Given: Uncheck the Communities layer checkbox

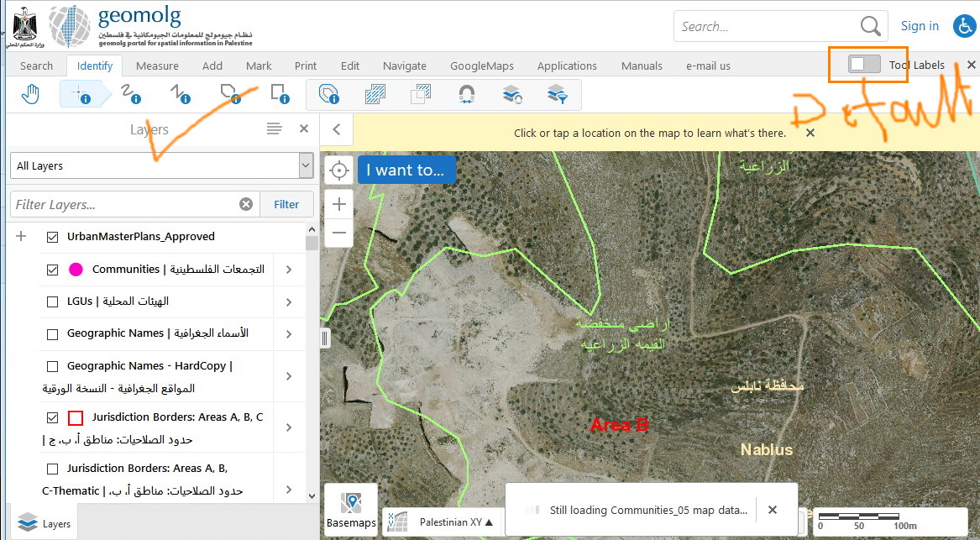Looking at the screenshot, I should tap(53, 270).
